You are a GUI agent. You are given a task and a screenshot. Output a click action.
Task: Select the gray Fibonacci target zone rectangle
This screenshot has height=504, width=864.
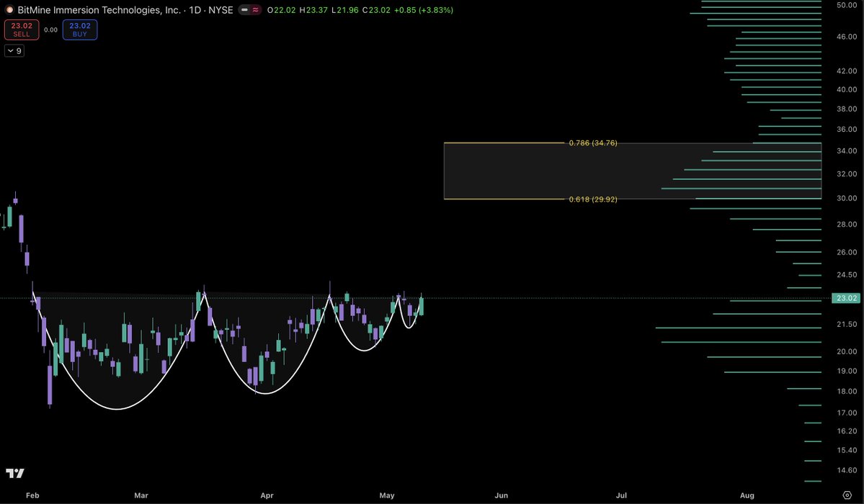point(632,171)
